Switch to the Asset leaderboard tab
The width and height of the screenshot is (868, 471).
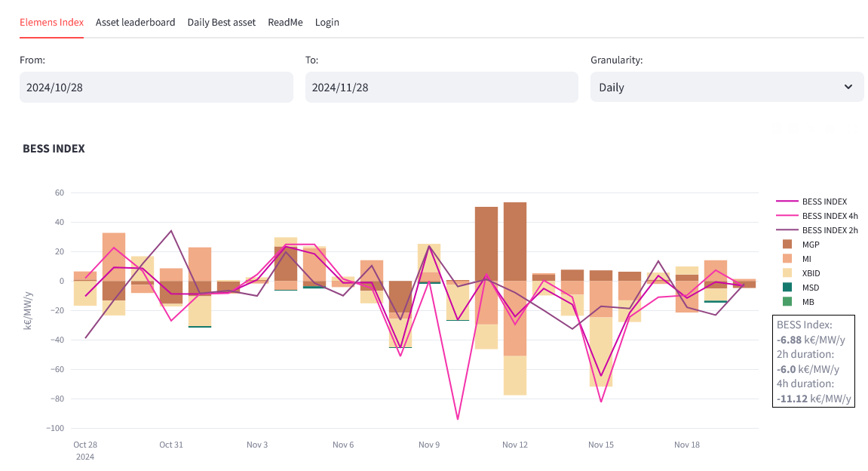[x=135, y=22]
